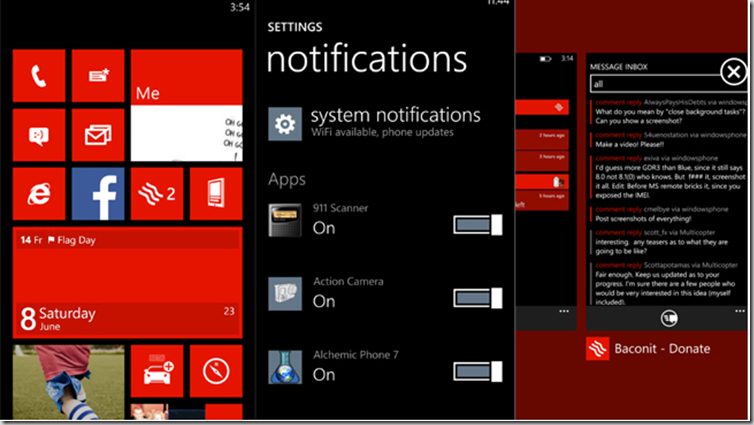Open the exiva comment about GDR3
754x425 pixels.
(x=668, y=176)
